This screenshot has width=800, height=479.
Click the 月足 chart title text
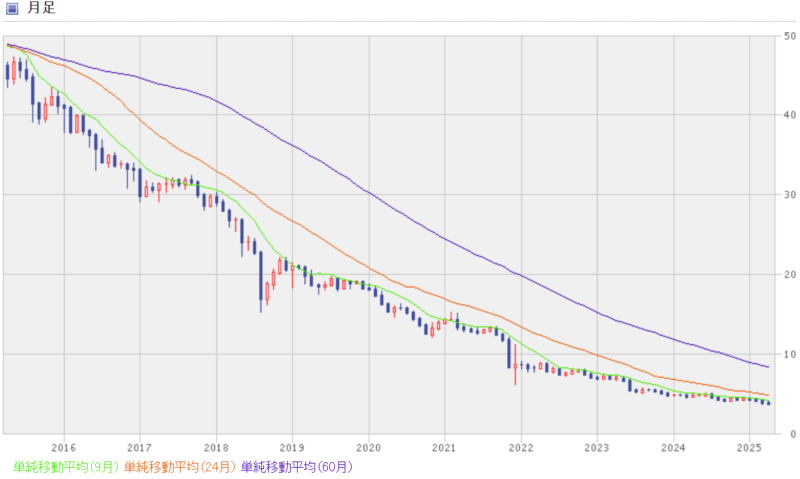click(41, 9)
